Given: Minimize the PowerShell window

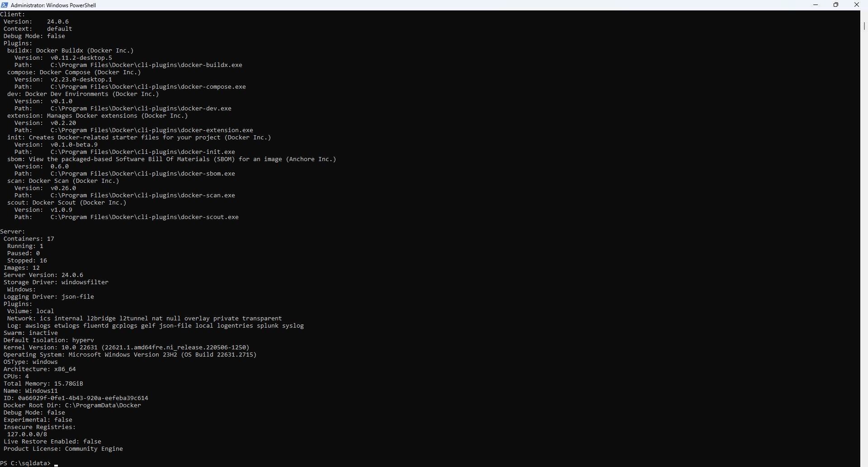Looking at the screenshot, I should tap(816, 5).
